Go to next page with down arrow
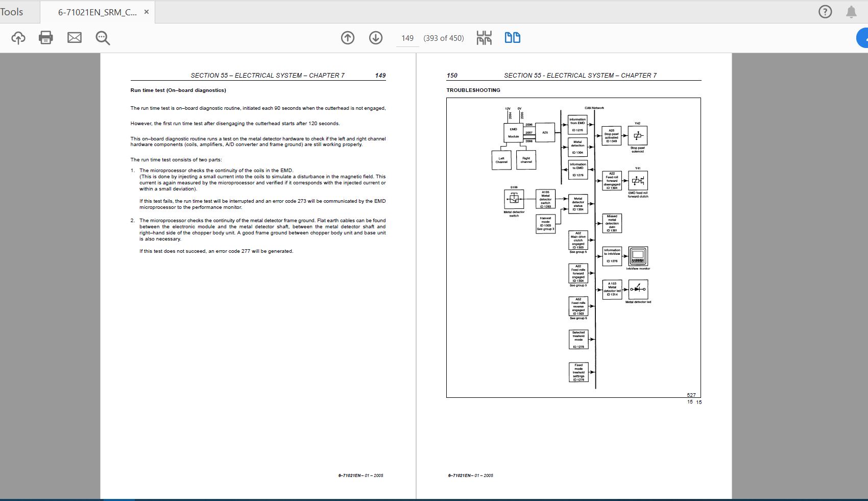 tap(376, 38)
